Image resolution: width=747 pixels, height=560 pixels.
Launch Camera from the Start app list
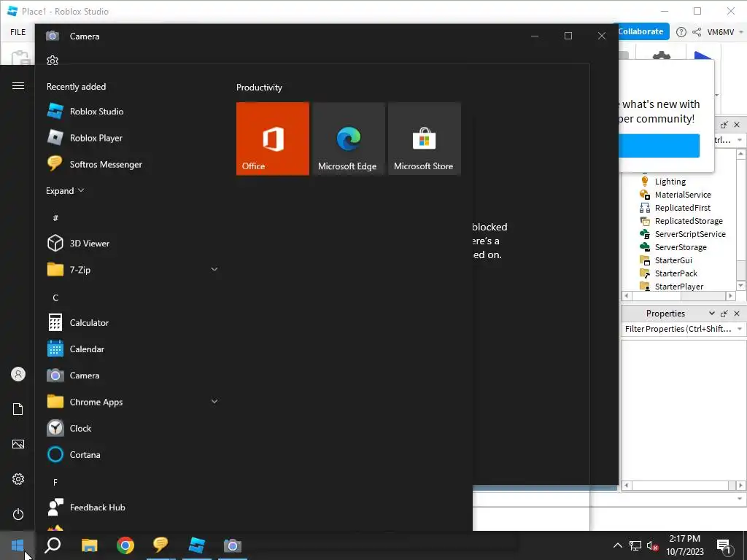(132, 376)
